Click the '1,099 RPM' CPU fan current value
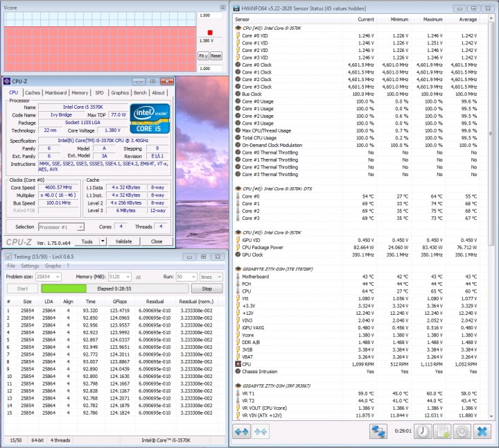Screen dimensions: 499x448 [x=362, y=364]
